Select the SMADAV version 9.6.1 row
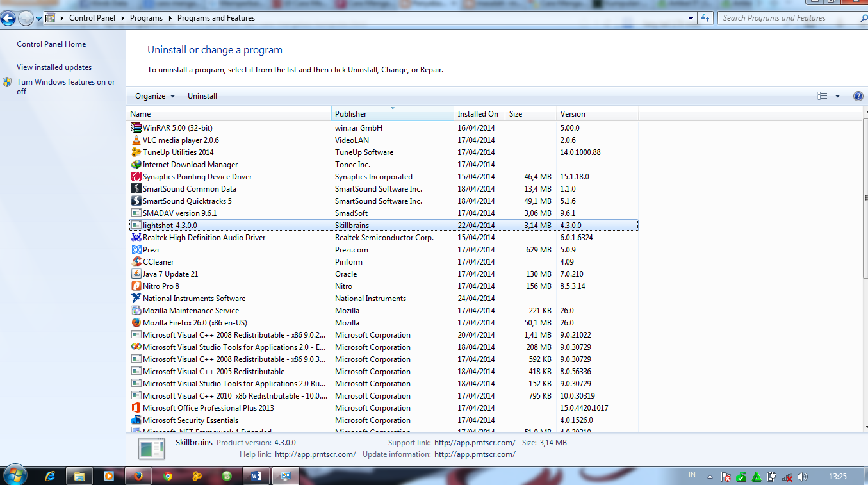Viewport: 868px width, 485px height. pos(383,213)
